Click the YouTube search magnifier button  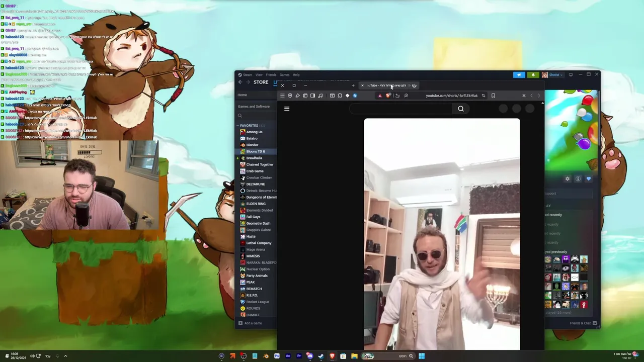point(461,109)
